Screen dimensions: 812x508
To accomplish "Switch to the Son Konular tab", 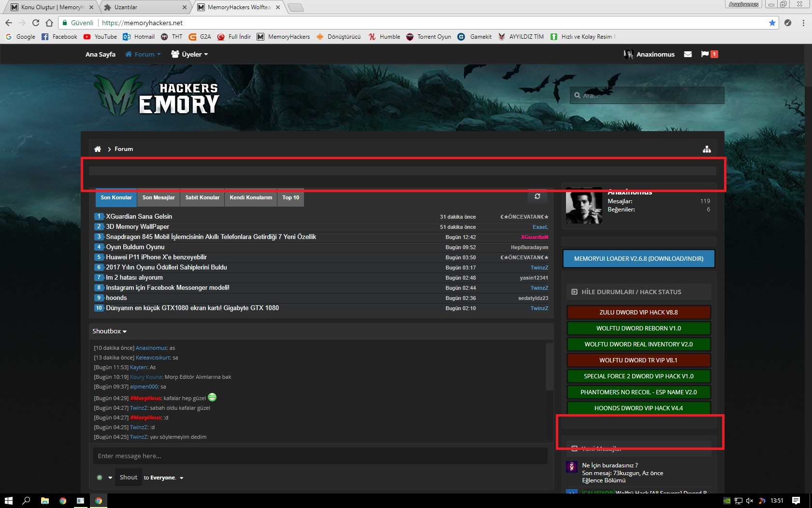I will (116, 197).
